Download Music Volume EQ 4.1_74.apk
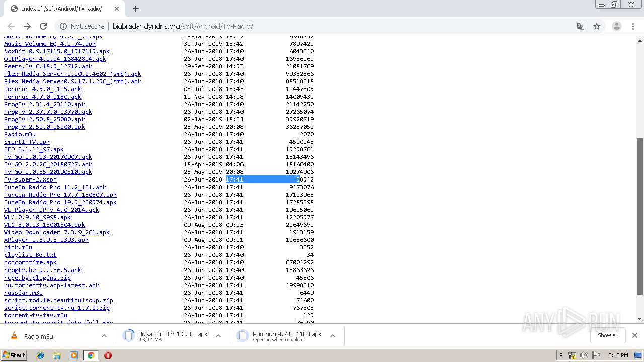Screen dimensions: 644x362 50,44
